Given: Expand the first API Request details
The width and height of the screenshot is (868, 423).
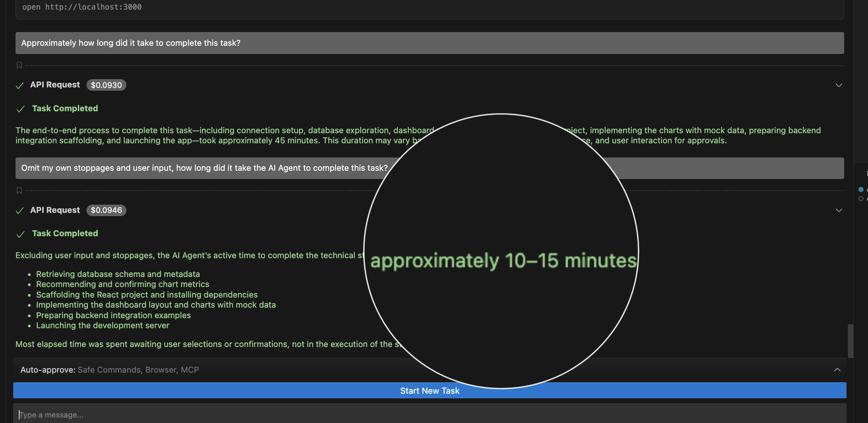Looking at the screenshot, I should point(839,85).
